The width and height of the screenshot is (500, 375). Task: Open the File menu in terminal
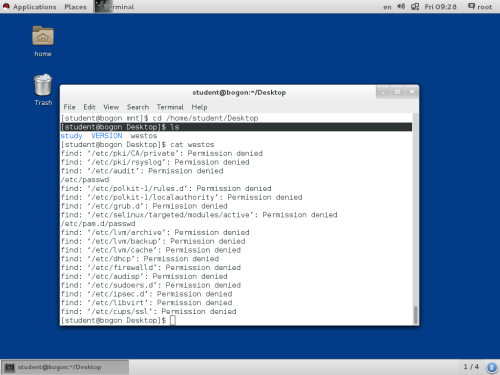pyautogui.click(x=69, y=107)
